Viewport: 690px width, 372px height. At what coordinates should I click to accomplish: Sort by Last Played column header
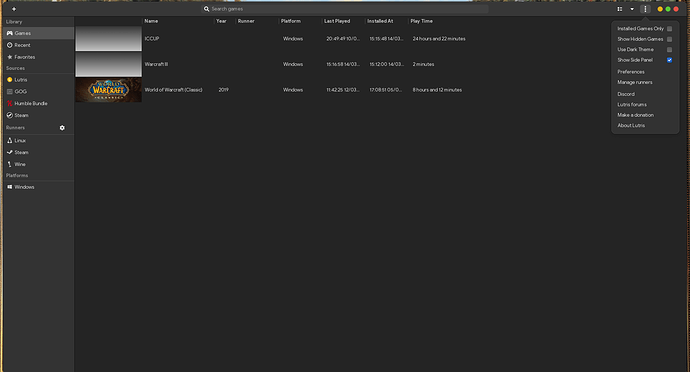337,21
